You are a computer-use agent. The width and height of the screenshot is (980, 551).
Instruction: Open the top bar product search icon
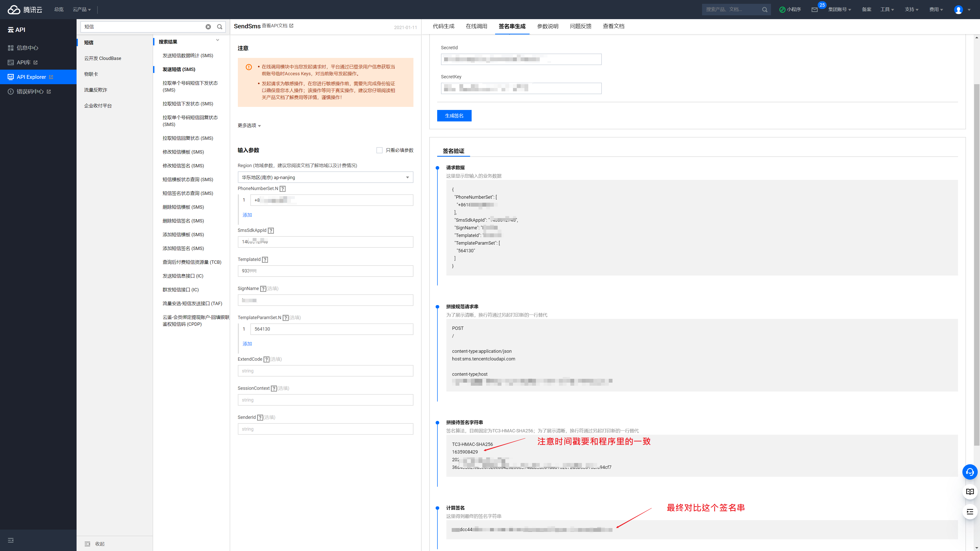click(764, 9)
